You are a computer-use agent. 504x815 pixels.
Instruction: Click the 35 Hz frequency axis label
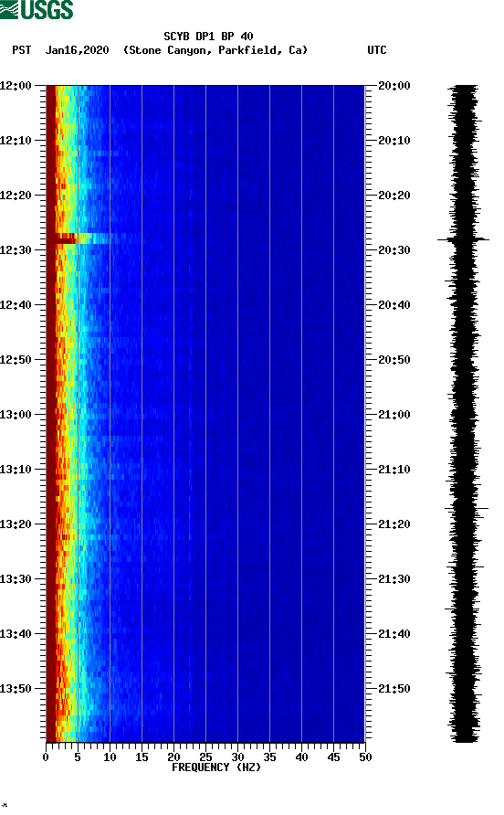(x=269, y=757)
